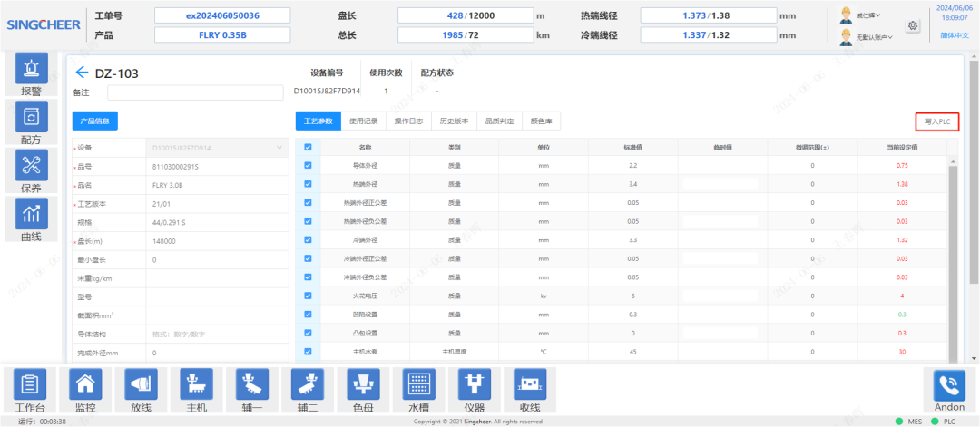
Task: Click the 品号 field showing 81103000291S
Action: 218,167
